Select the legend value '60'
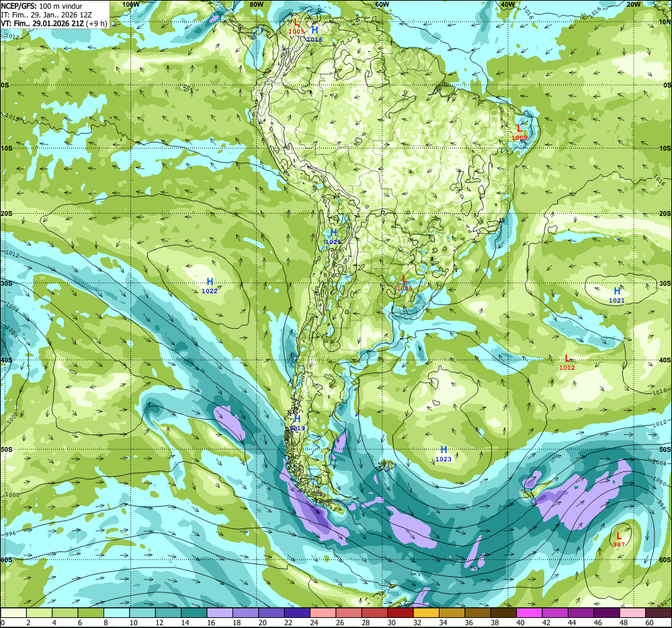This screenshot has height=628, width=672. tap(650, 623)
